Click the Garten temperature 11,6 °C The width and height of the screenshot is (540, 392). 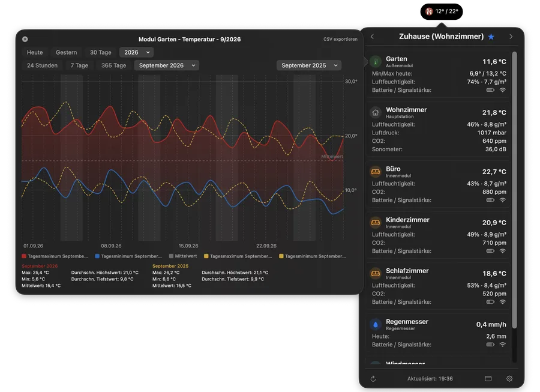coord(494,62)
